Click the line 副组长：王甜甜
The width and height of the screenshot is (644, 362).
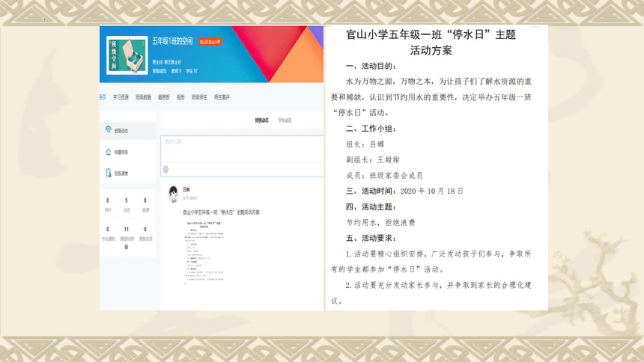[x=373, y=159]
